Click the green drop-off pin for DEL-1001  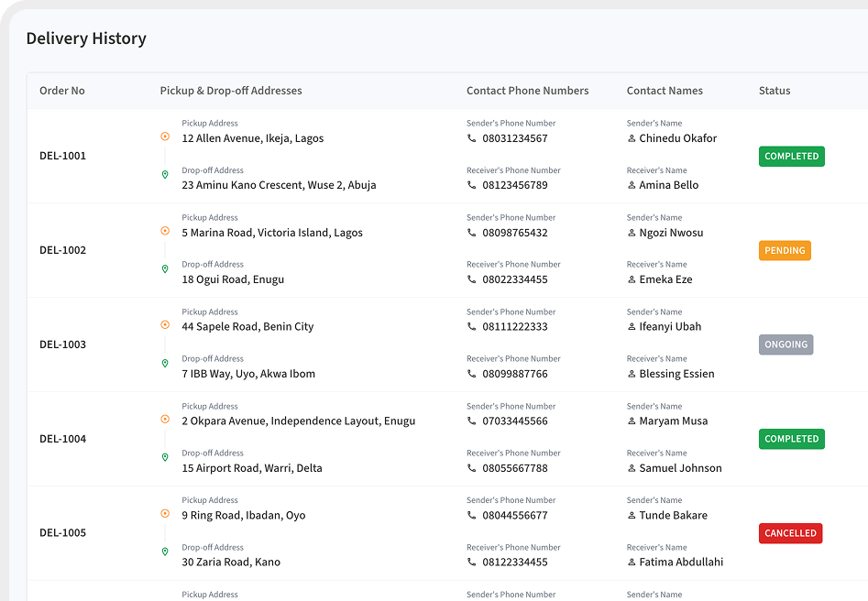(x=165, y=174)
